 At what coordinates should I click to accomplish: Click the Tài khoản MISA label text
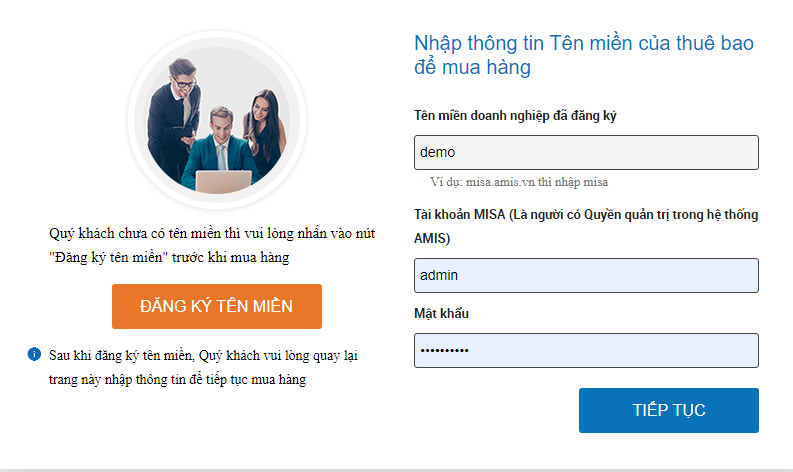pos(586,226)
